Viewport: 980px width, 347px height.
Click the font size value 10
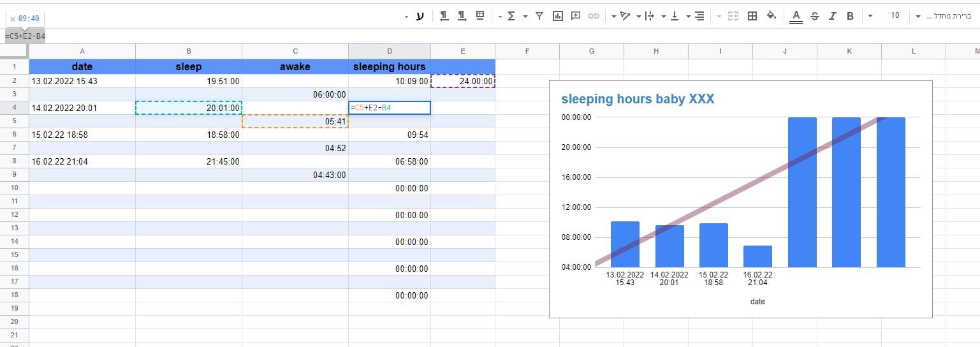[895, 16]
